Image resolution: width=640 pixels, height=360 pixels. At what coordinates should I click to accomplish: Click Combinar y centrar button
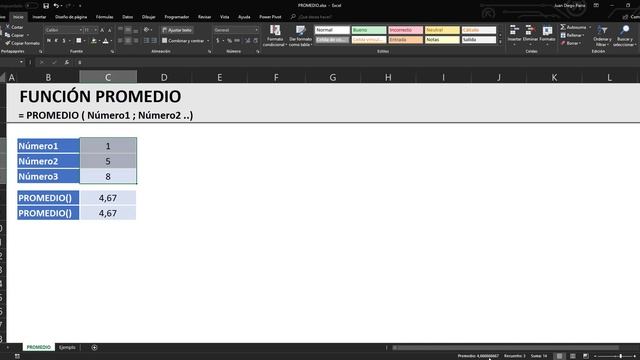(x=183, y=41)
